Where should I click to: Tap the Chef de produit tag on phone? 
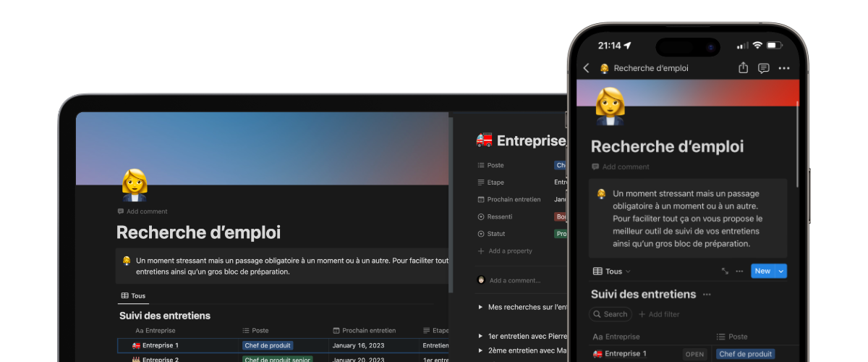tap(745, 354)
